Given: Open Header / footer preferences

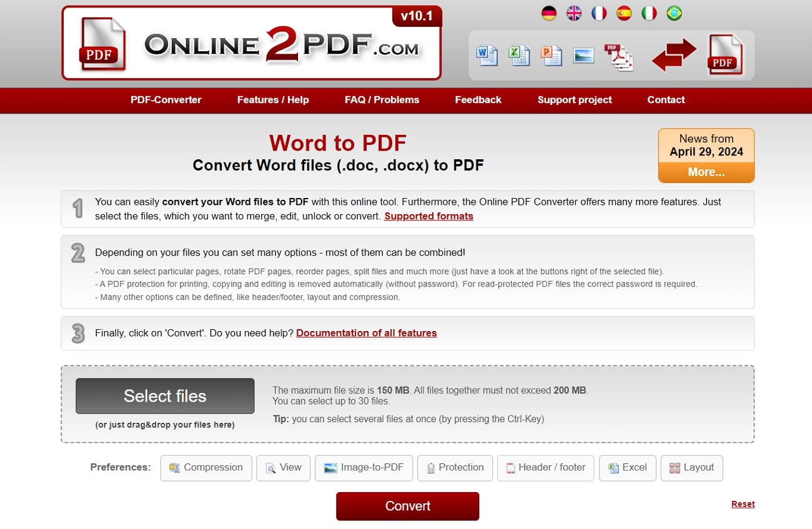Looking at the screenshot, I should [546, 468].
